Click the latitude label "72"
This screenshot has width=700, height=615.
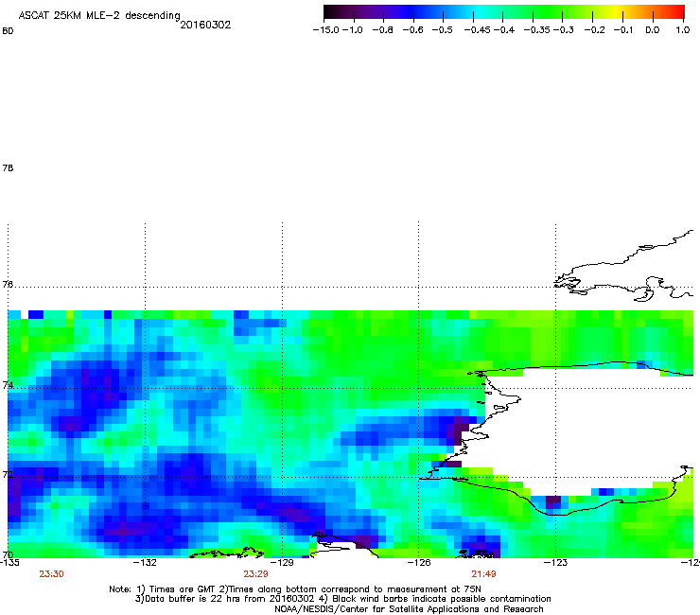pyautogui.click(x=8, y=474)
